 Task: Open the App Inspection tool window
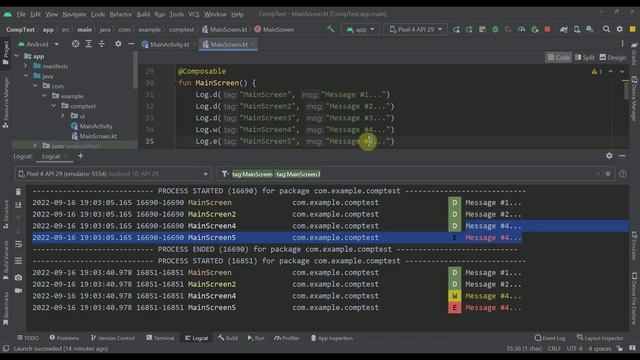point(331,338)
